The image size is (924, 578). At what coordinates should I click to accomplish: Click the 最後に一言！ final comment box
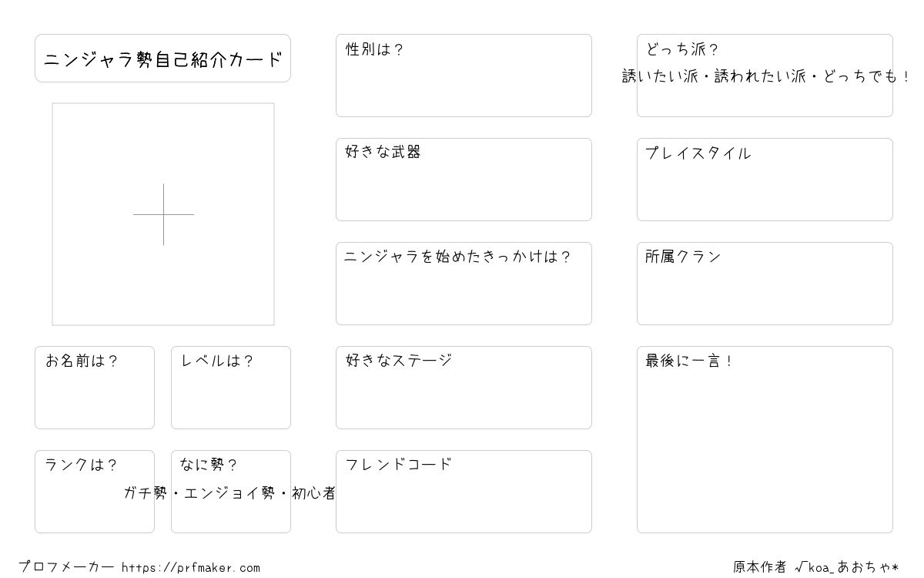(x=765, y=439)
